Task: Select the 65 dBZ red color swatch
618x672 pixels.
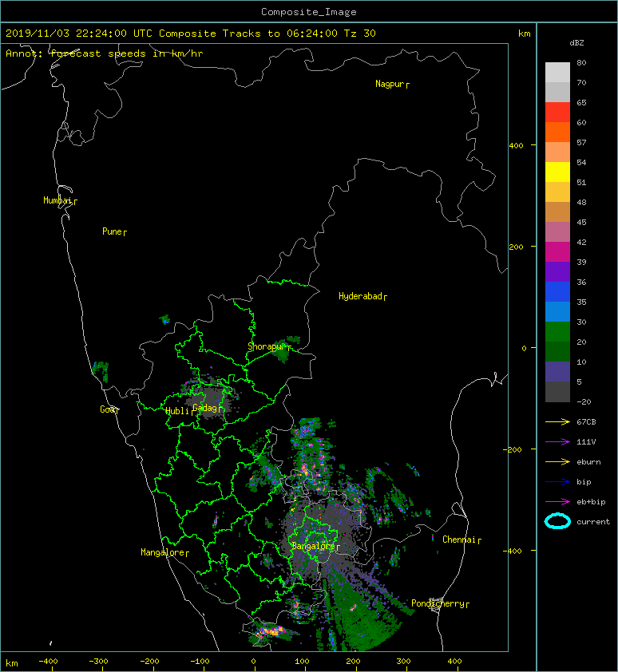Action: [557, 113]
